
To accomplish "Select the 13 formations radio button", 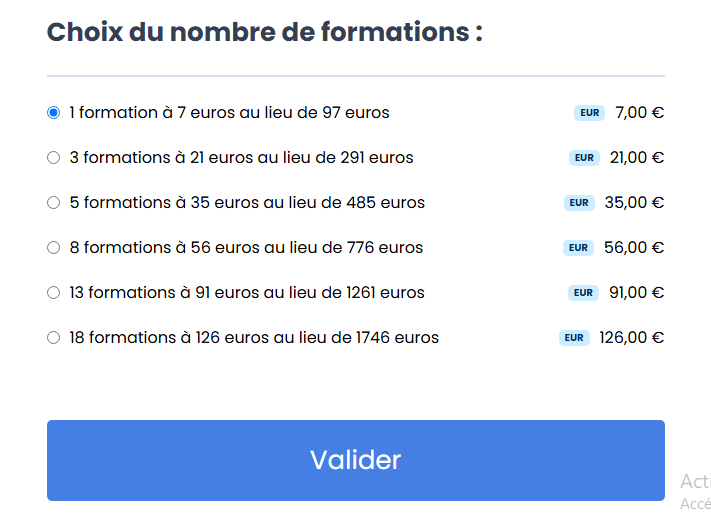I will [54, 293].
